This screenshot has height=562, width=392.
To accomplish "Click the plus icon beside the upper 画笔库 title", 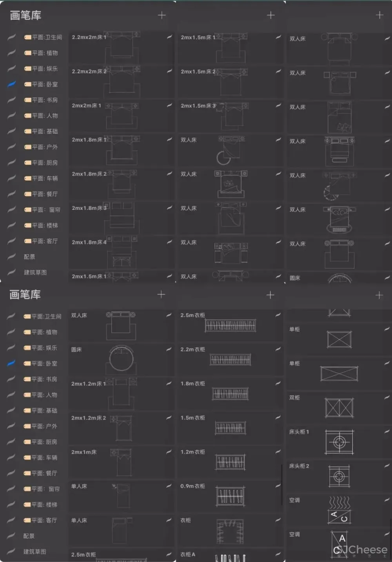I will (162, 15).
